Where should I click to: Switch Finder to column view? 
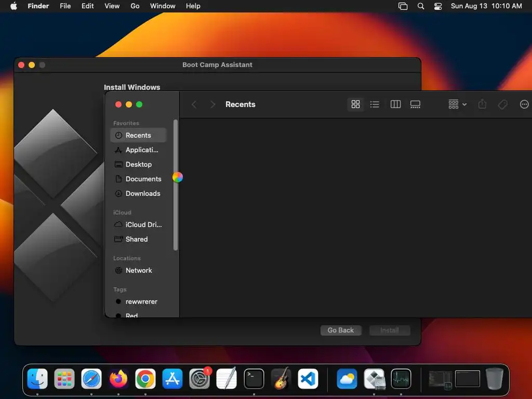pos(395,104)
